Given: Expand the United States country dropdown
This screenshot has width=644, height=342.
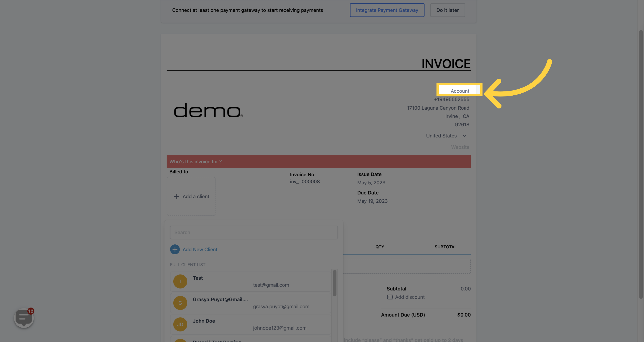Looking at the screenshot, I should pos(464,136).
